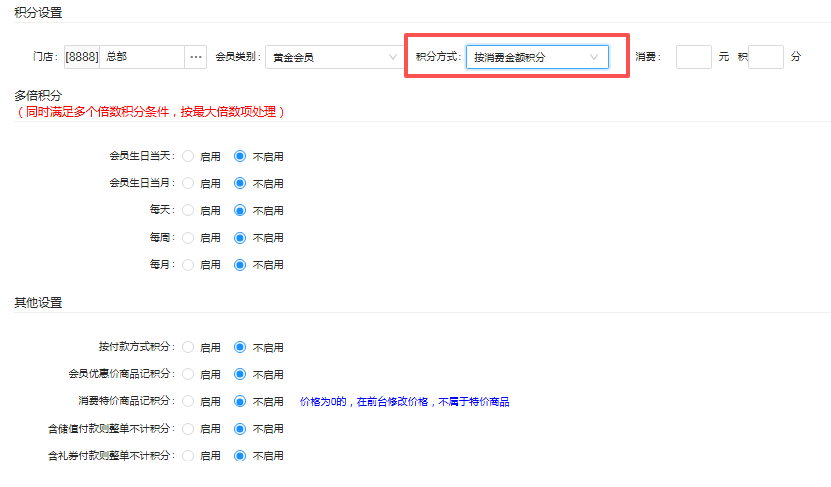Click the 多倍积分 section heading
831x487 pixels.
pos(38,95)
